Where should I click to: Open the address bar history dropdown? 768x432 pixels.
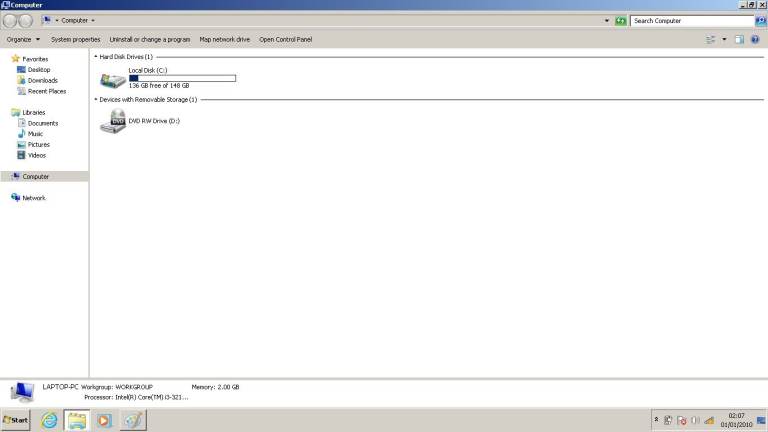607,20
